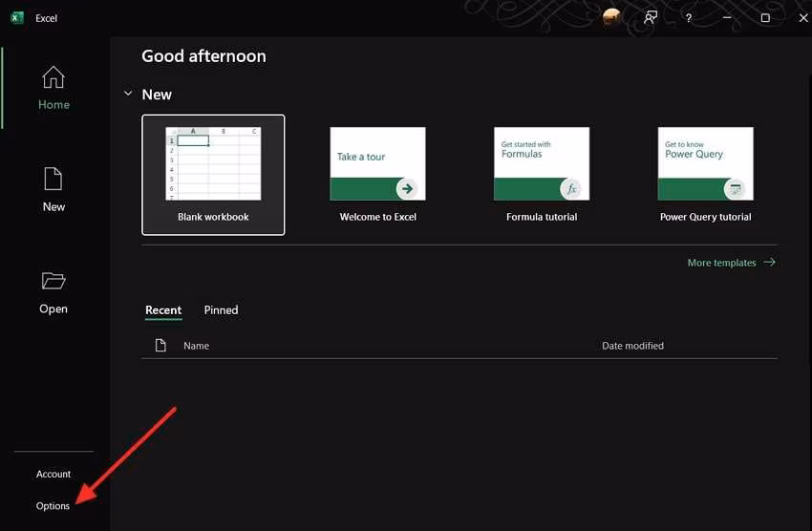
Task: Switch to the Recent tab
Action: (x=163, y=310)
